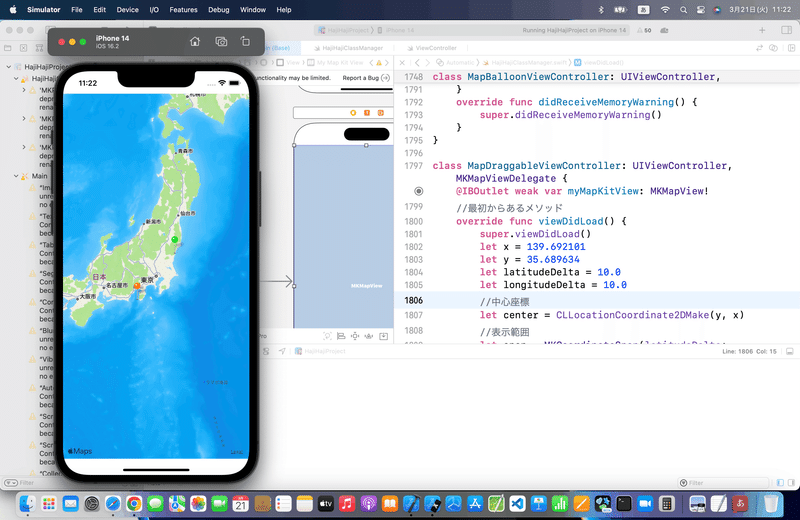Click the green map pin in simulator
Image resolution: width=800 pixels, height=520 pixels.
(x=174, y=239)
